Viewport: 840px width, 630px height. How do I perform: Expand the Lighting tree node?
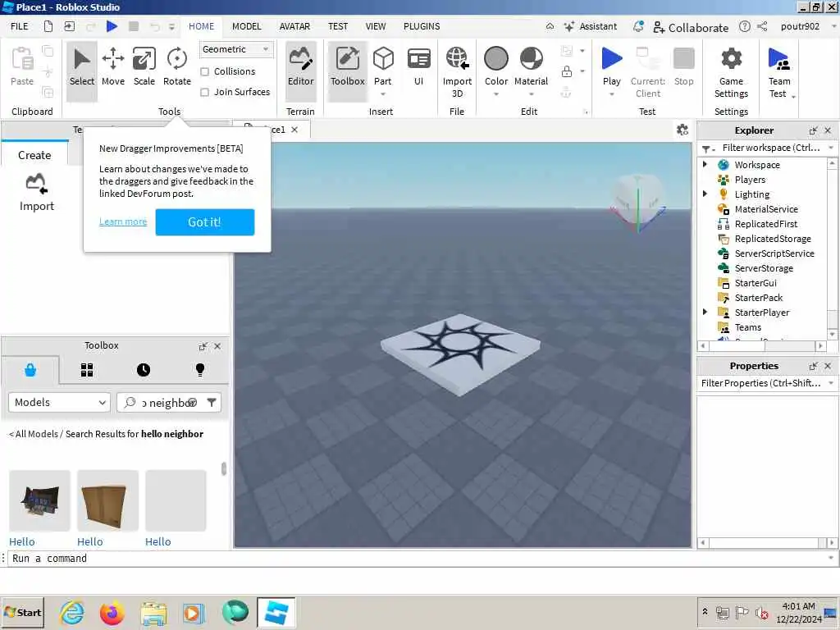point(705,194)
